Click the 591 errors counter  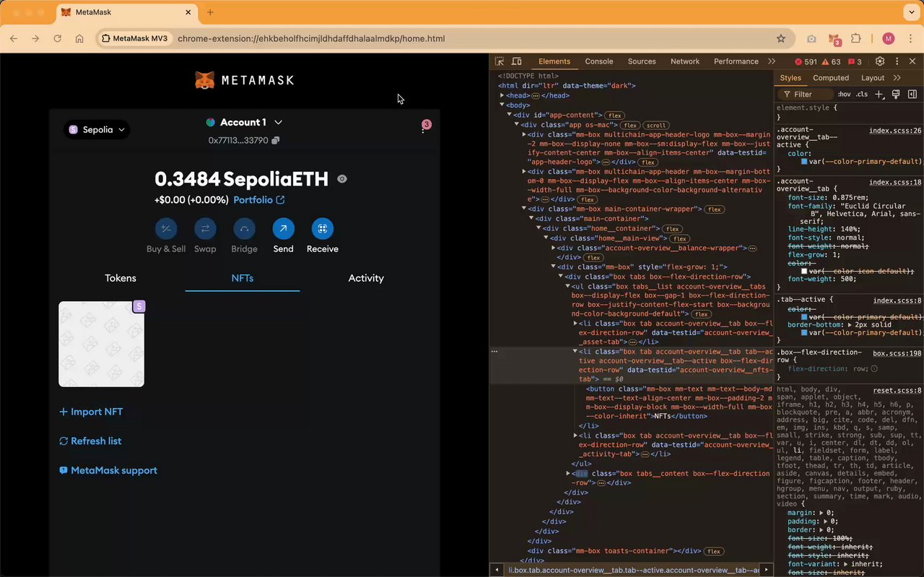[x=806, y=61]
